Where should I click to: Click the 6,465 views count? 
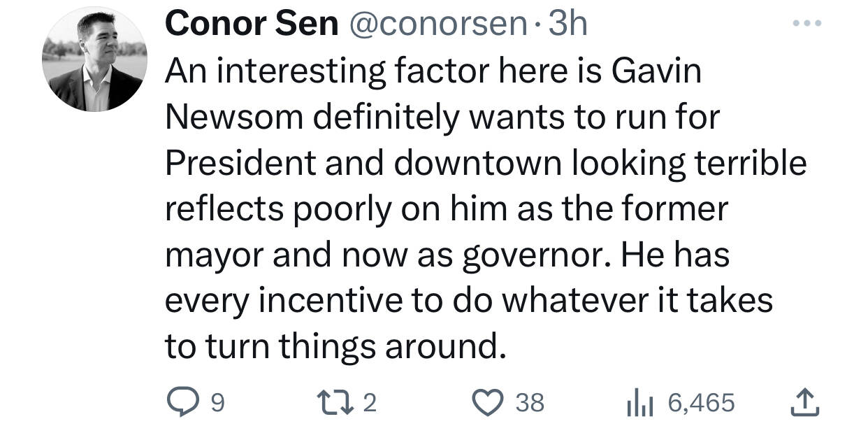tap(701, 403)
